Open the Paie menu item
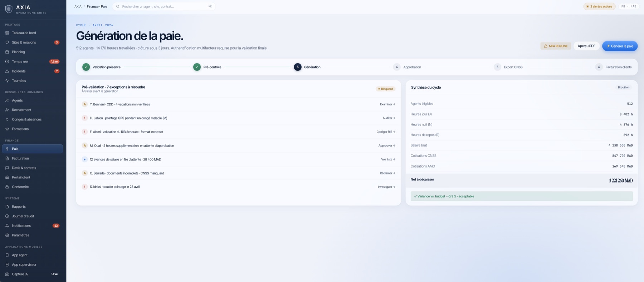Viewport: 644px width, 282px height. click(x=33, y=149)
